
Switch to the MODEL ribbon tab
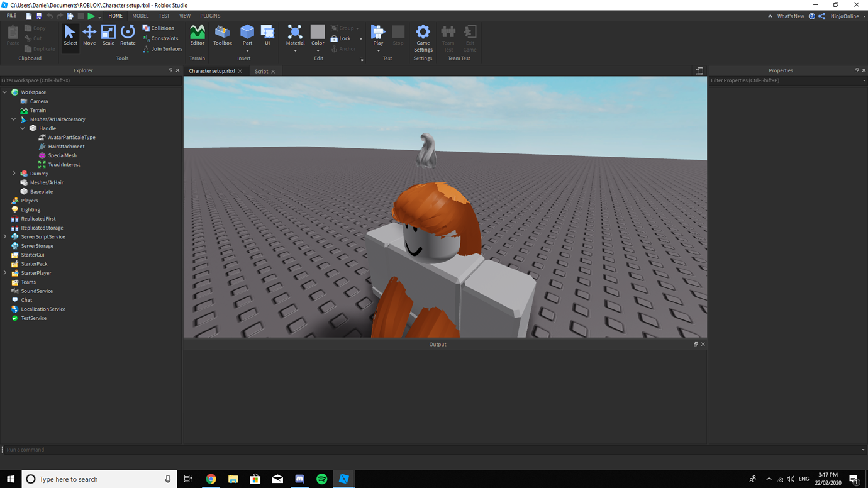(140, 16)
